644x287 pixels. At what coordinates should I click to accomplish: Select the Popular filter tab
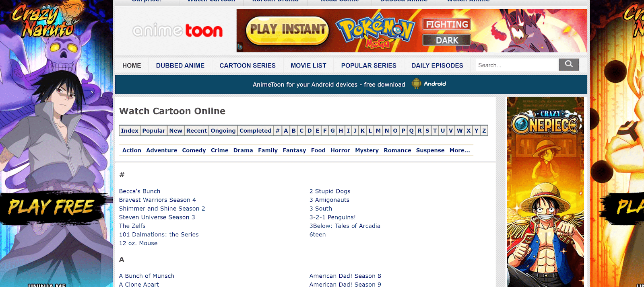coord(154,131)
